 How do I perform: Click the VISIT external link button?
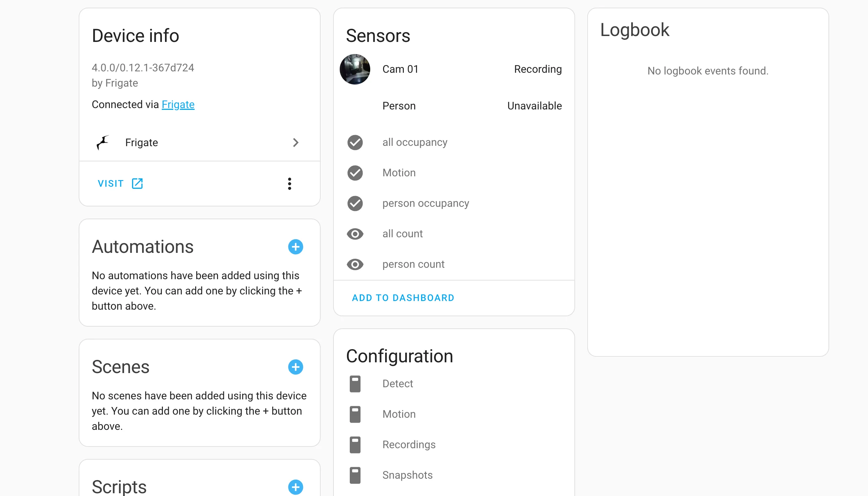119,183
